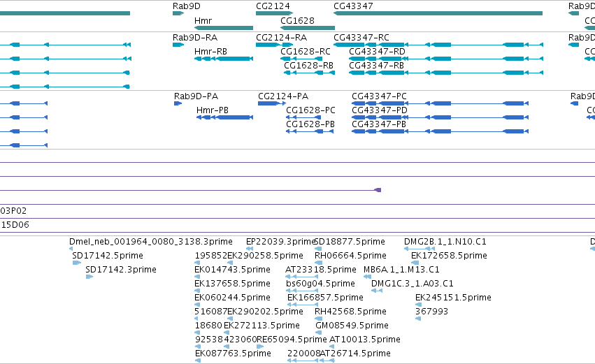Select the 03P02 clone label

click(13, 211)
